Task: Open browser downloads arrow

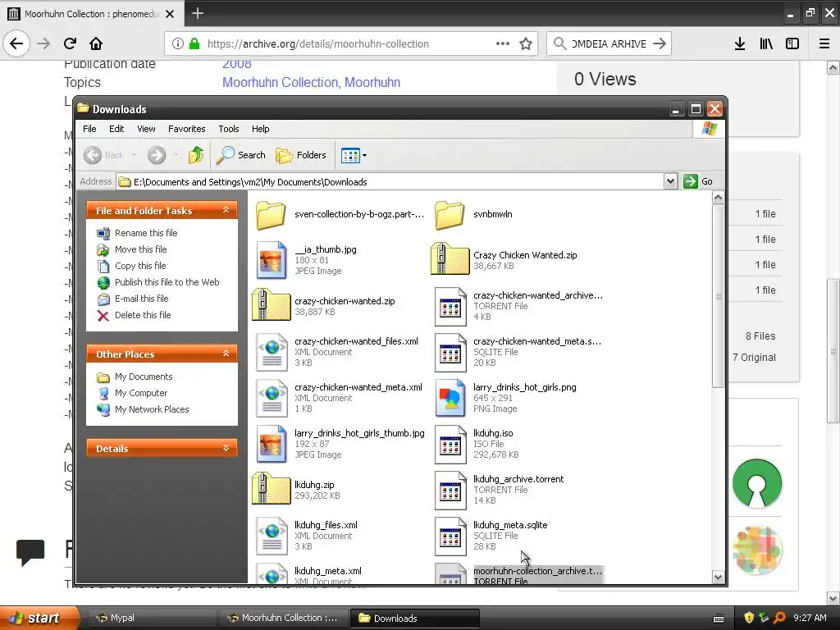Action: (739, 44)
